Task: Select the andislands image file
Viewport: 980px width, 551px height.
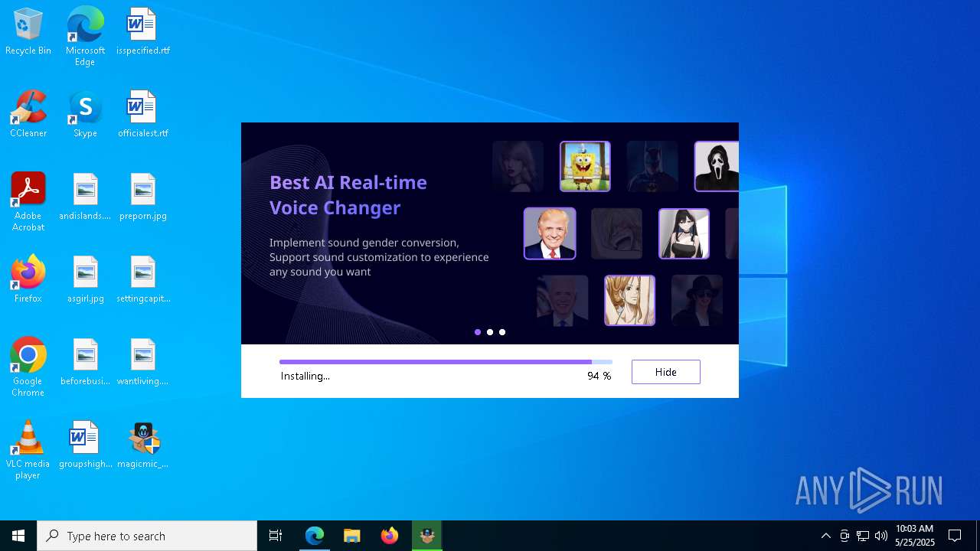Action: point(85,197)
